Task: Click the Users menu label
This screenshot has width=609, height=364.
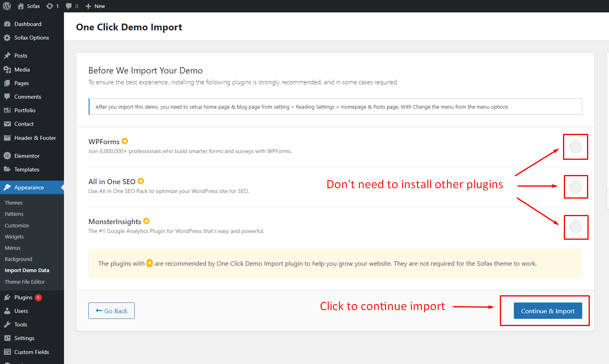Action: (21, 311)
